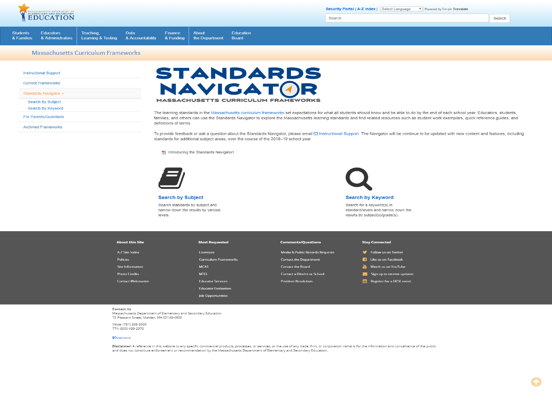Open Media & Public Records Requests link
Image resolution: width=552 pixels, height=414 pixels.
tap(308, 252)
